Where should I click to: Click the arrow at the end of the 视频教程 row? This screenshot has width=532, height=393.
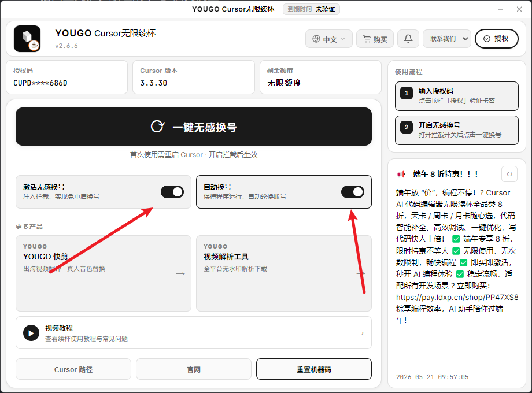click(x=360, y=333)
